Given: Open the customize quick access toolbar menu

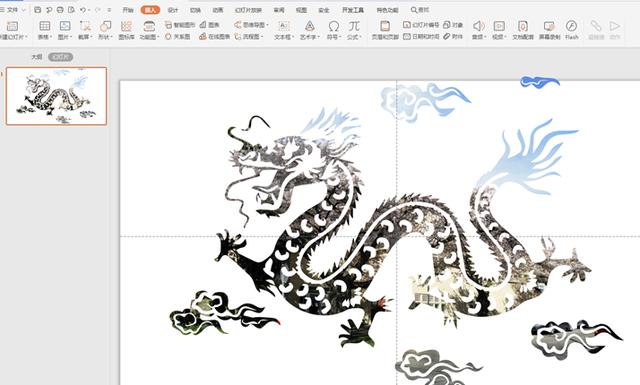Looking at the screenshot, I should (109, 9).
